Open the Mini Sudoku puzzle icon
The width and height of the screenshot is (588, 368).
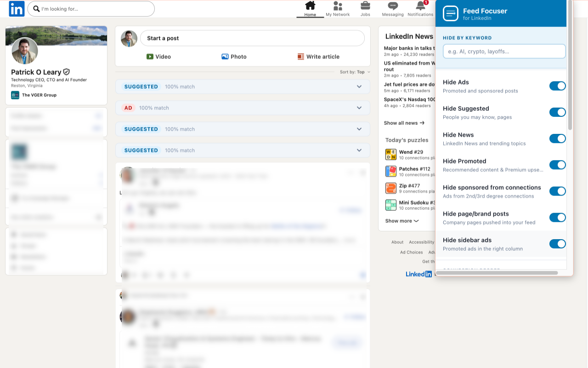pyautogui.click(x=390, y=205)
